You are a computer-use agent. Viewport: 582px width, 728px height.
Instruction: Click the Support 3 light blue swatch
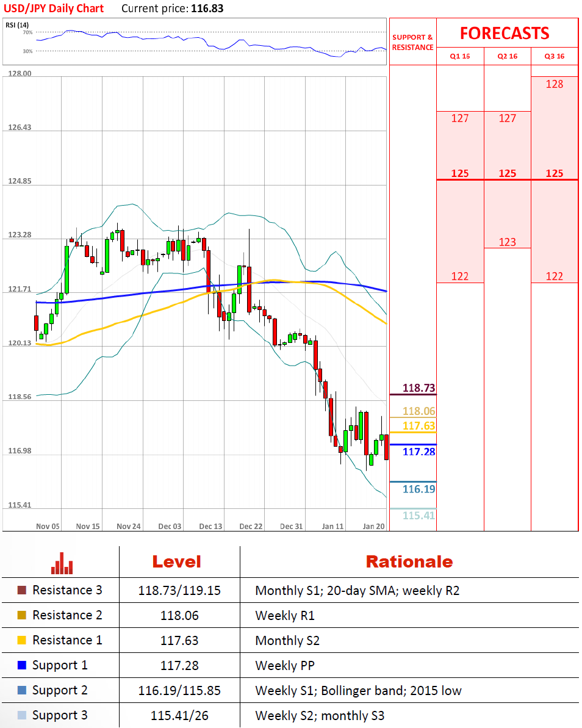point(22,715)
